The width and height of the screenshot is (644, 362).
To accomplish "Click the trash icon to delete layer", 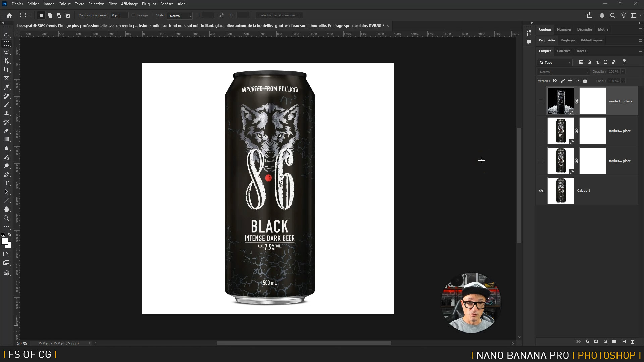I will [632, 342].
